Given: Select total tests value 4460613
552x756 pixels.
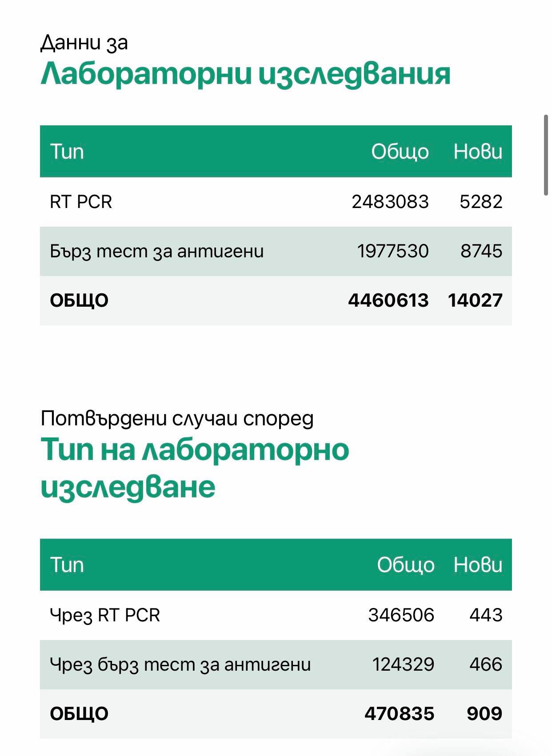Looking at the screenshot, I should click(388, 300).
